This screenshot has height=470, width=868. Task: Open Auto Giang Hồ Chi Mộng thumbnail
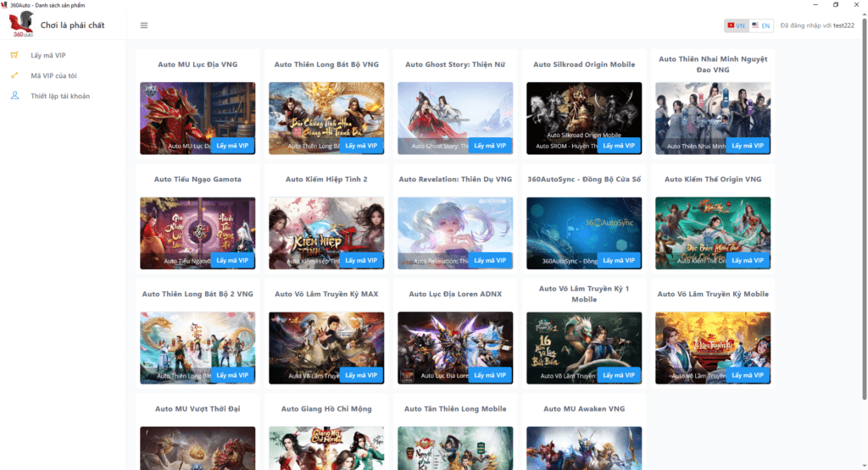(x=326, y=449)
